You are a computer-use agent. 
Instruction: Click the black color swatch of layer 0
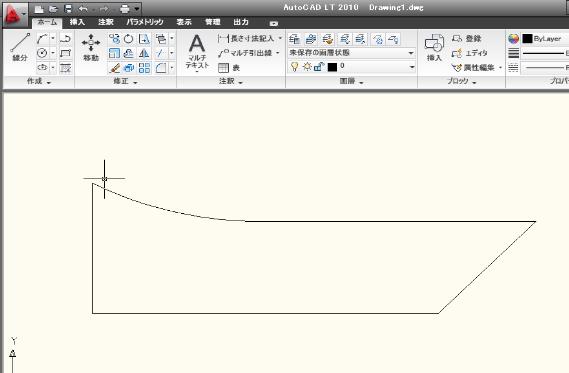pos(332,67)
